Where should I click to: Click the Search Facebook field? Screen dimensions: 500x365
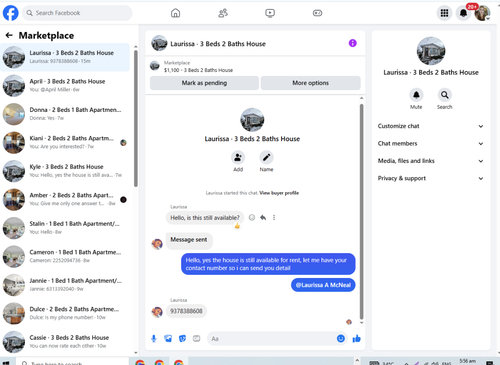click(77, 13)
